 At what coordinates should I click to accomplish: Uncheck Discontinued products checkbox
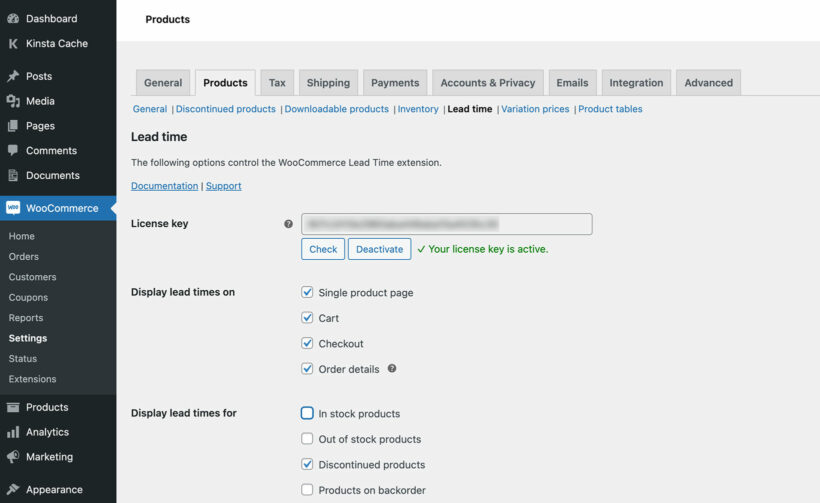point(307,464)
